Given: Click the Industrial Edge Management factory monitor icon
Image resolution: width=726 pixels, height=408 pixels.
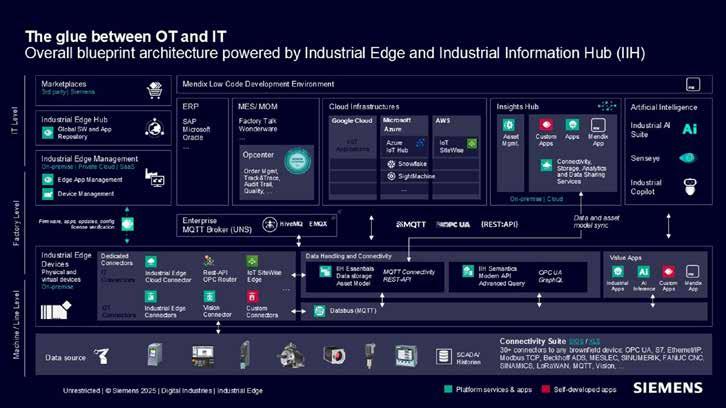Looking at the screenshot, I should (x=155, y=178).
